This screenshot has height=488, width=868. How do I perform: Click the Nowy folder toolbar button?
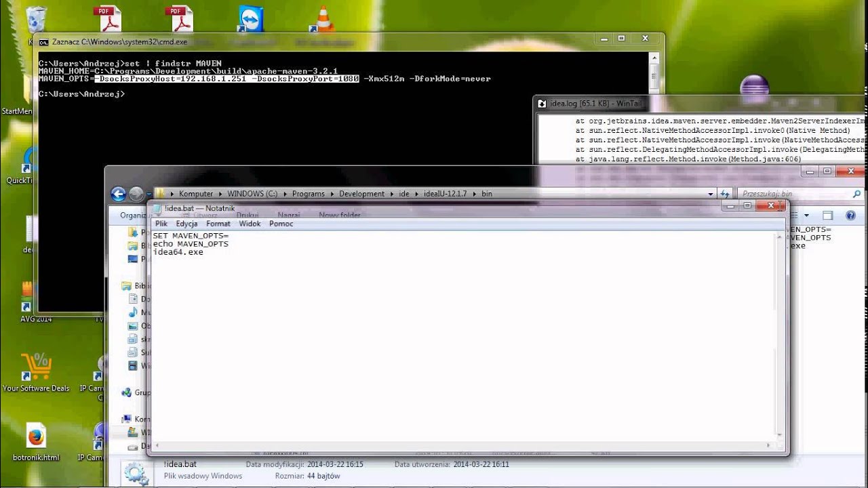(340, 216)
